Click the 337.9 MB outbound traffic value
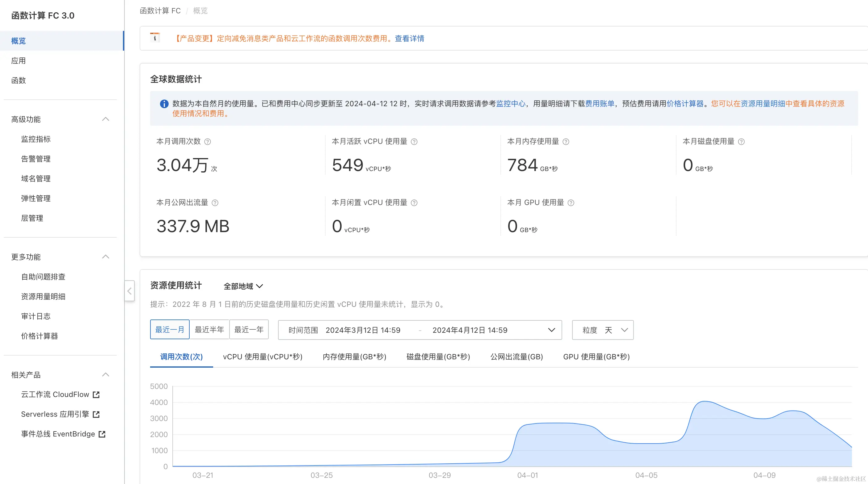Viewport: 868px width, 484px height. pos(193,226)
